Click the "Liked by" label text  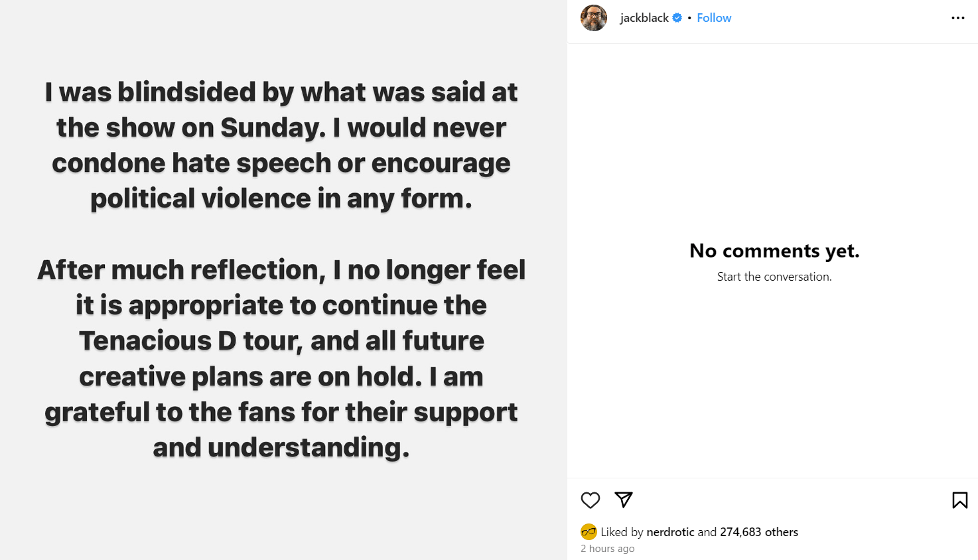pos(622,531)
